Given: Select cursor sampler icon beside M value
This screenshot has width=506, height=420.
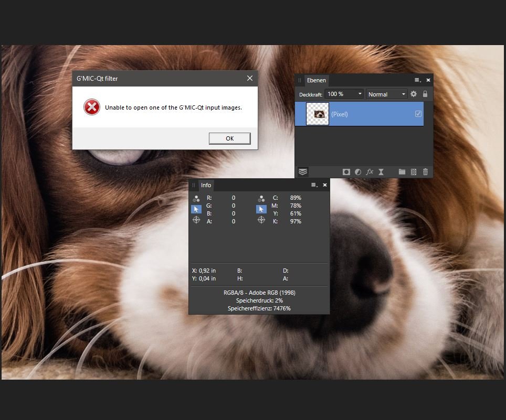Looking at the screenshot, I should click(x=261, y=210).
